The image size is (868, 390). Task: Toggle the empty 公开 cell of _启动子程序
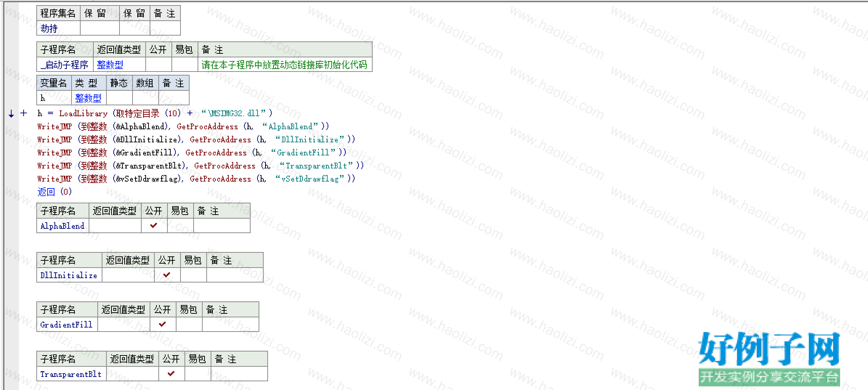pyautogui.click(x=158, y=65)
